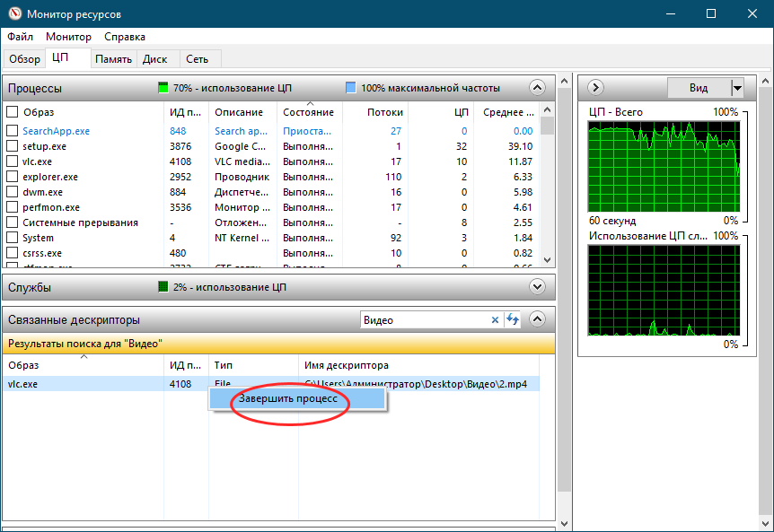
Task: Click the green CPU usage indicator square
Action: [163, 88]
